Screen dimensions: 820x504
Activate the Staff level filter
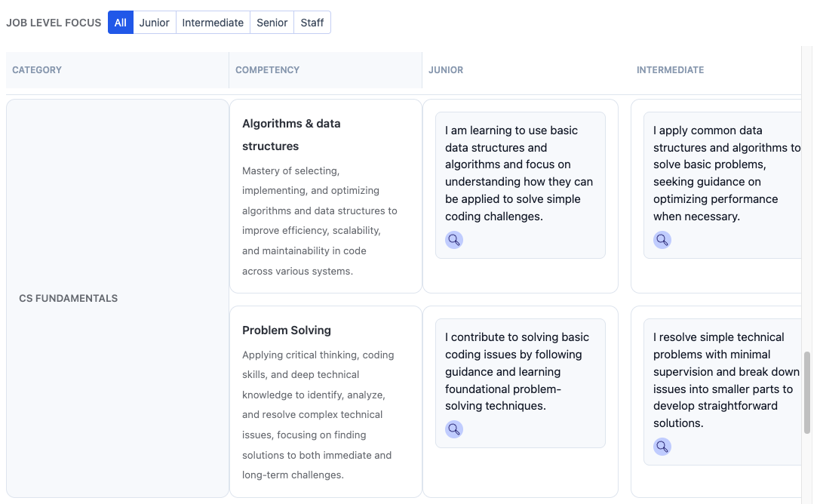click(312, 22)
